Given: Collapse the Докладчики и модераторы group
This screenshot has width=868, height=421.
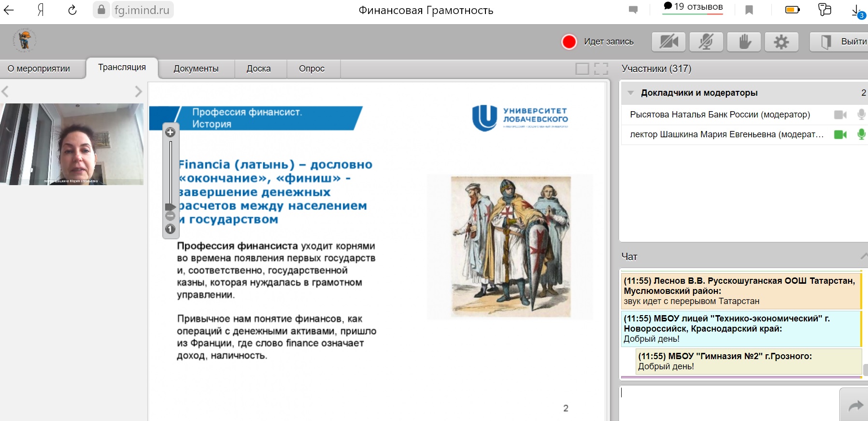Looking at the screenshot, I should pyautogui.click(x=630, y=93).
